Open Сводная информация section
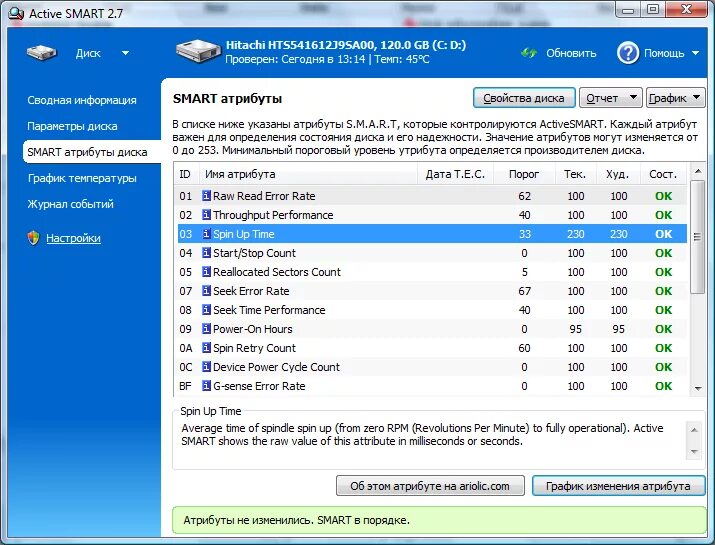The height and width of the screenshot is (545, 715). (x=82, y=100)
